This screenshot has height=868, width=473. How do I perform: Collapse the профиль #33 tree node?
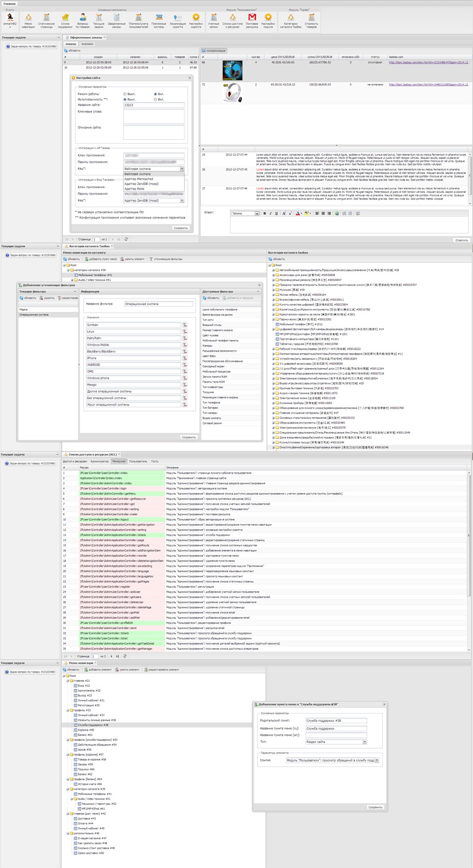tap(68, 710)
